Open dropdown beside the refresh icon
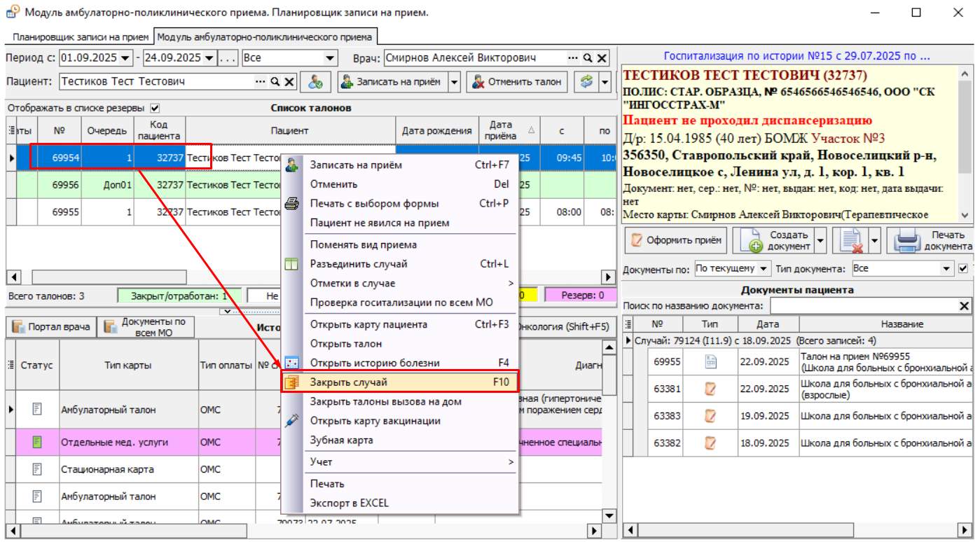Screen dimensions: 980x542 (x=605, y=81)
